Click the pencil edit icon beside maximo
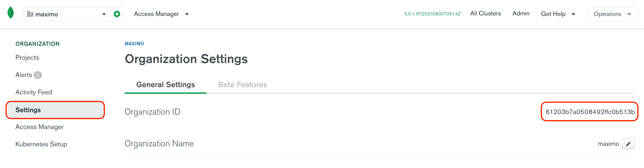This screenshot has width=644, height=168. click(628, 144)
